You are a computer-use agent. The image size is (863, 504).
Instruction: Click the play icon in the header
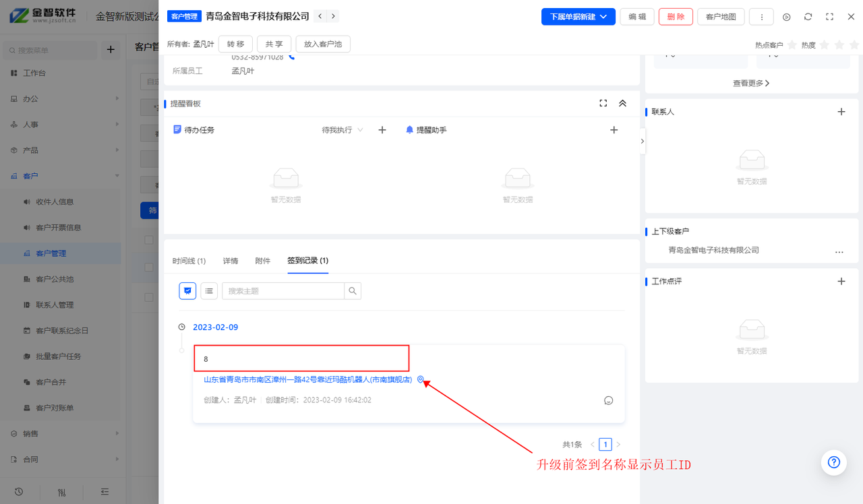786,17
